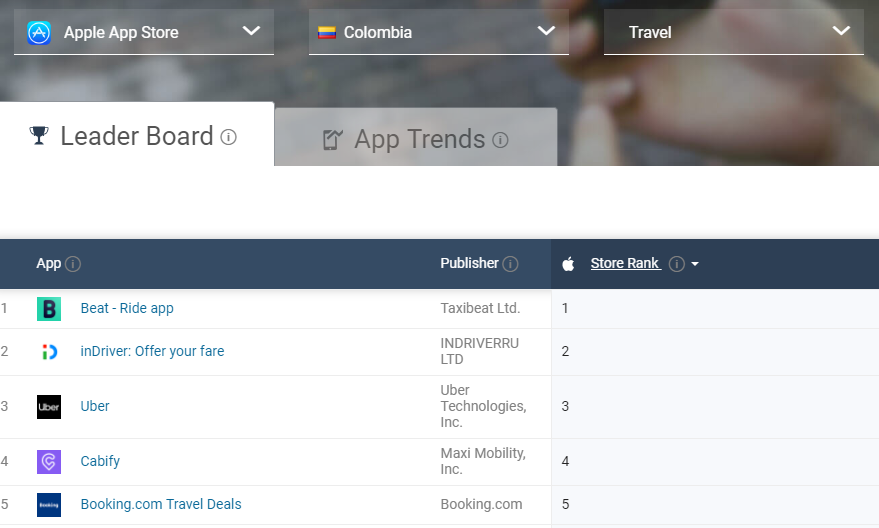Image resolution: width=879 pixels, height=528 pixels.
Task: Click store rank 3 in Uber row
Action: point(565,406)
